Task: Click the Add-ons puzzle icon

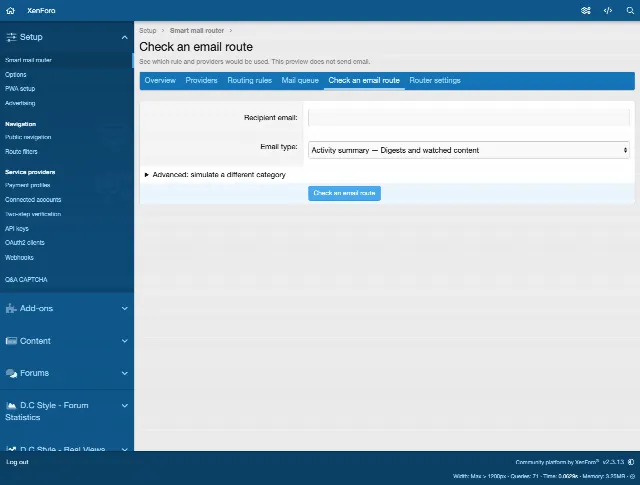Action: coord(11,309)
